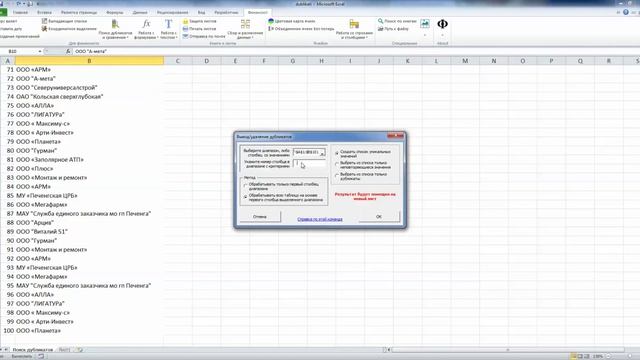
Task: Open the Формулы ribbon tab
Action: pos(115,12)
